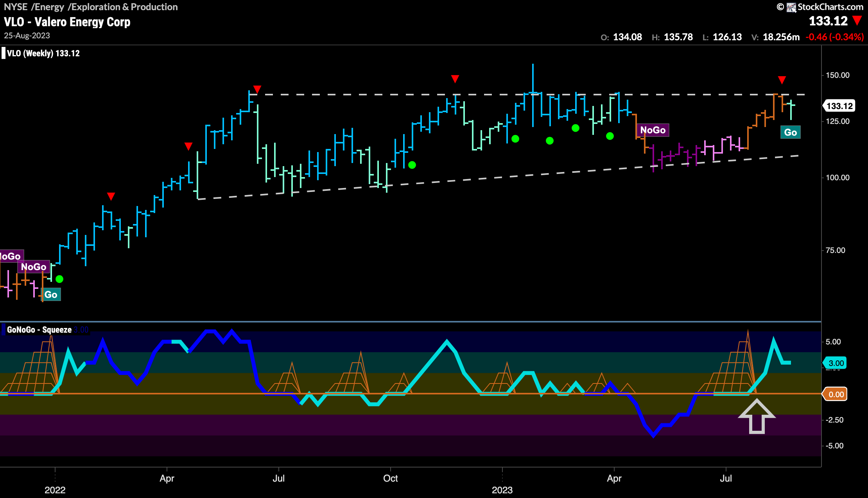The height and width of the screenshot is (498, 868).
Task: Click the VLO (Weekly) 133.12 legend label
Action: click(43, 54)
